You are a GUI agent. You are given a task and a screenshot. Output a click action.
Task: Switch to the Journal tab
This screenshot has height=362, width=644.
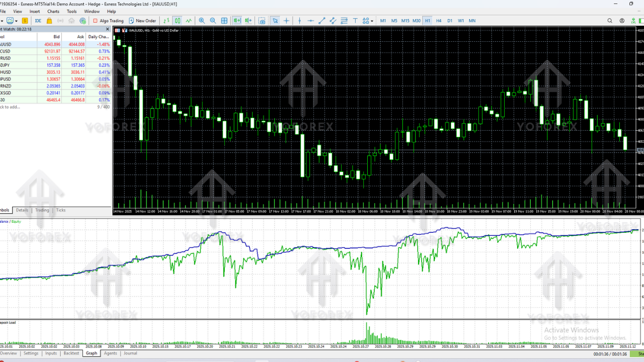point(130,353)
